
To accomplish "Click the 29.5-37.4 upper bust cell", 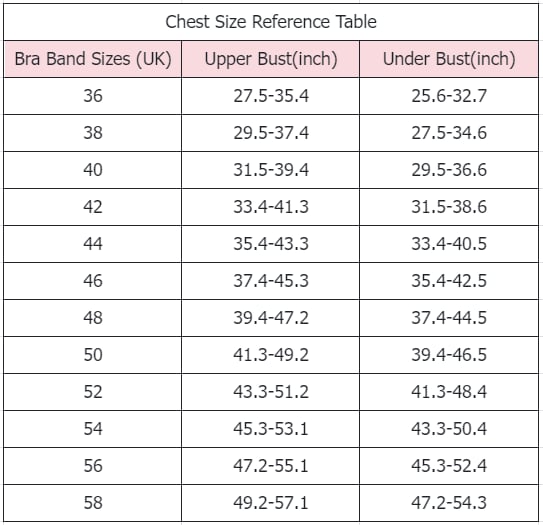I will (x=270, y=133).
